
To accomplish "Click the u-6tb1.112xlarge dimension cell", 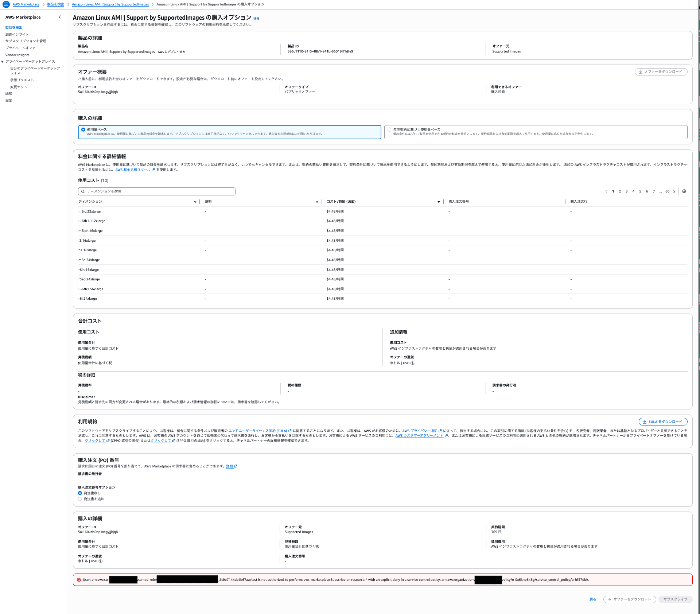I will click(x=92, y=221).
